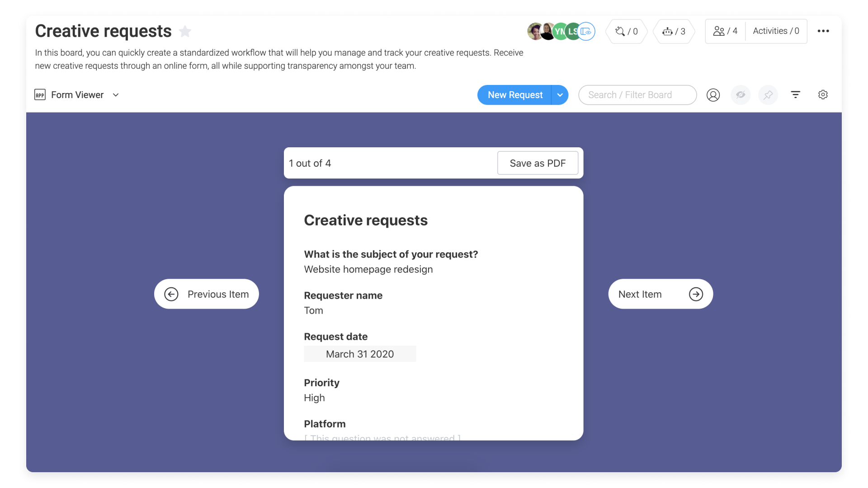
Task: Open board settings via the gear icon
Action: tap(823, 95)
